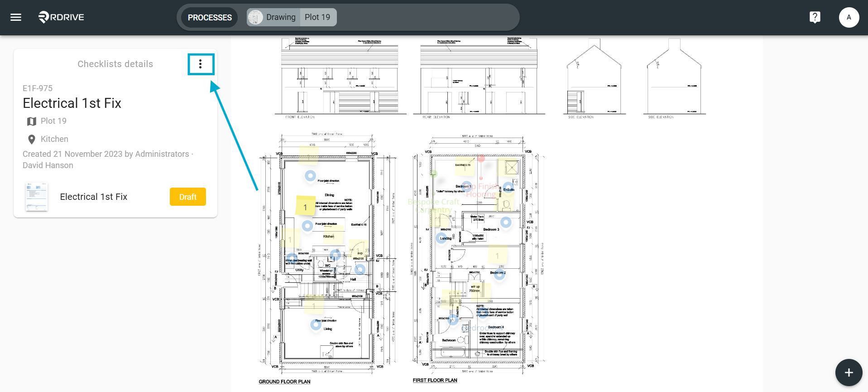Click the blue pin marker in EnSuite

click(x=508, y=189)
